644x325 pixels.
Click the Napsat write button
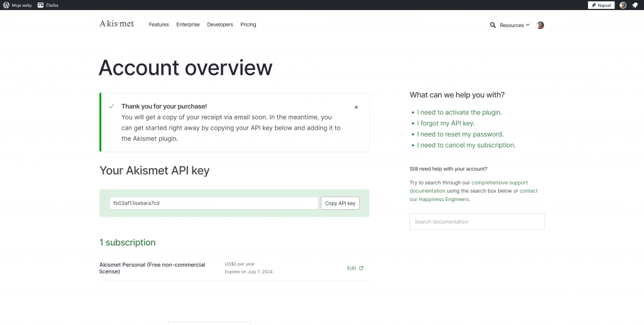(601, 5)
